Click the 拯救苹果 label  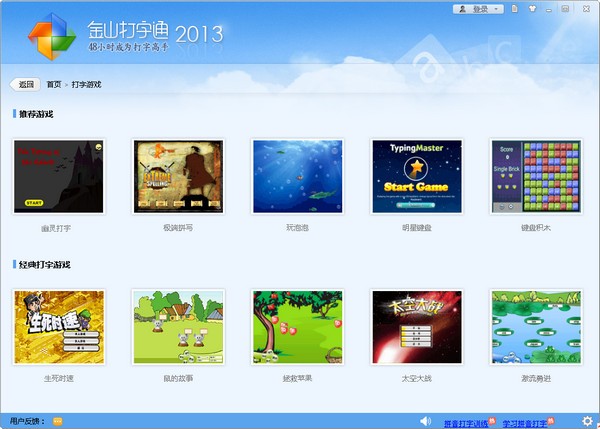[x=297, y=378]
